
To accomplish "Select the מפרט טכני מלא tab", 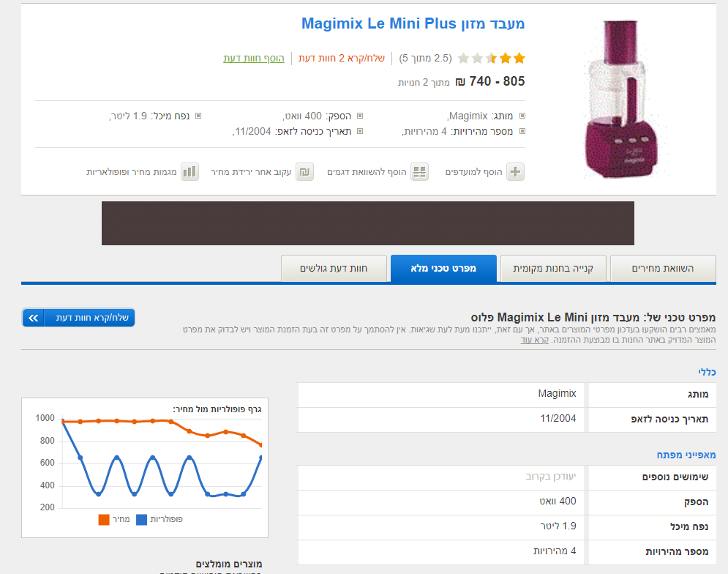I will tap(443, 268).
